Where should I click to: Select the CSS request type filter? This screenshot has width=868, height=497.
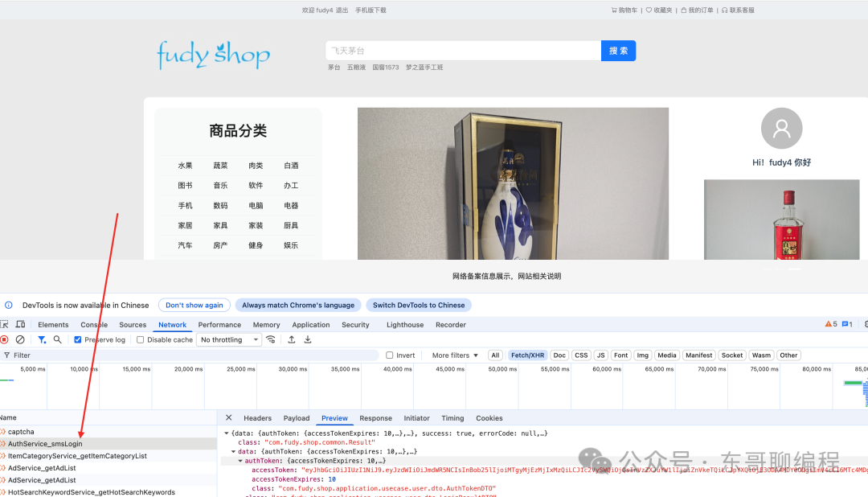[581, 355]
